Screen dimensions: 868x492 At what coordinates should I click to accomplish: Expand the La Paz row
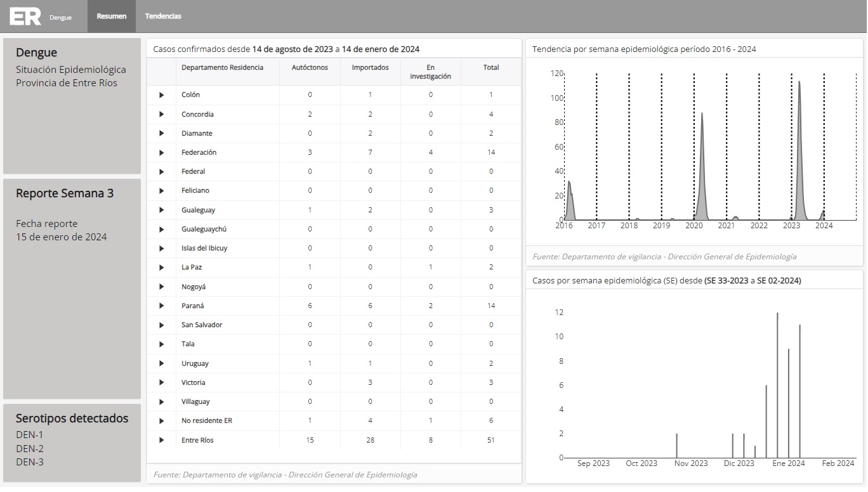coord(161,268)
